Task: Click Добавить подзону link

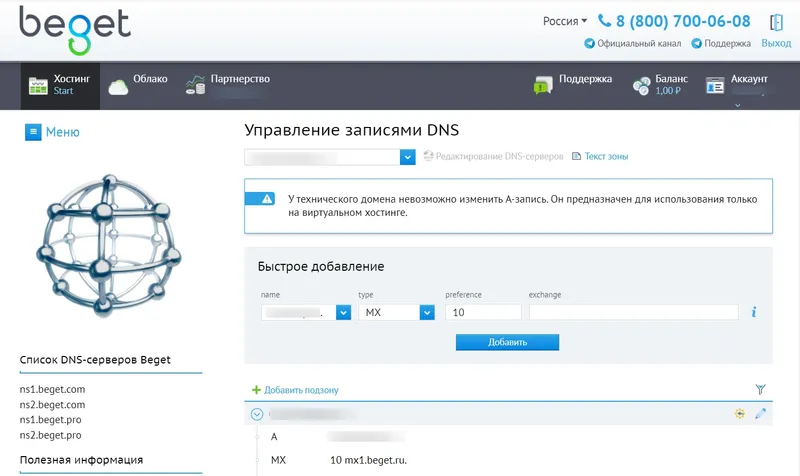Action: (301, 390)
